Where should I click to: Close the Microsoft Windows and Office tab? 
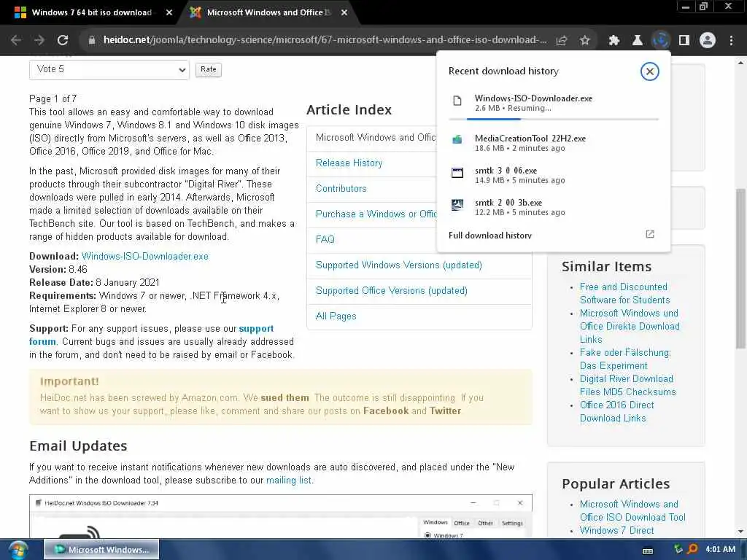(x=344, y=13)
